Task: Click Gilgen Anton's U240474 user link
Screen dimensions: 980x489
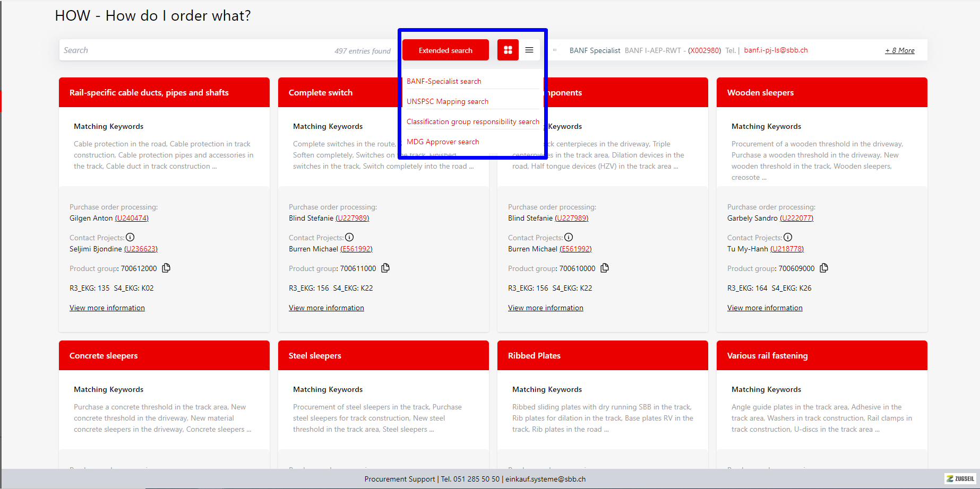Action: point(132,218)
